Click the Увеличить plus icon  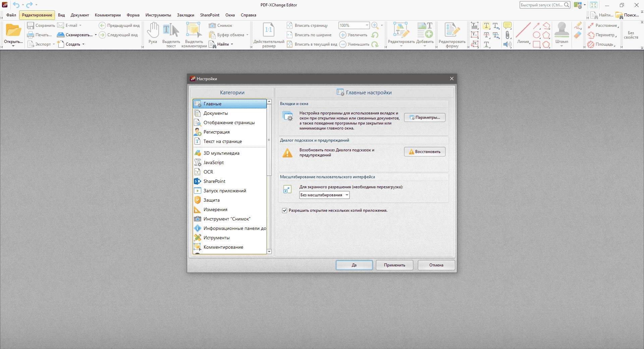342,35
